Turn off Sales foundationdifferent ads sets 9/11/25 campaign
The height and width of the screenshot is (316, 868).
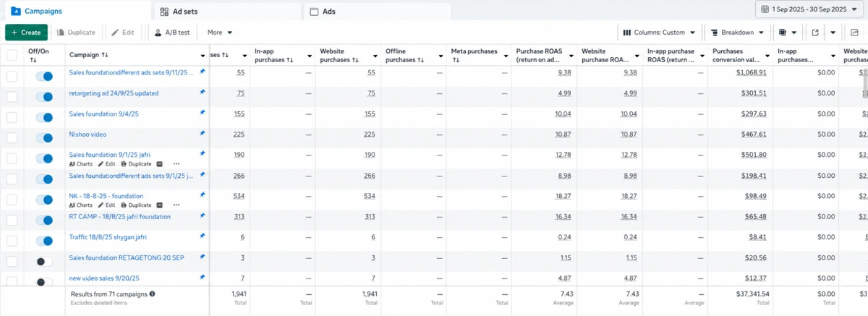click(x=44, y=76)
